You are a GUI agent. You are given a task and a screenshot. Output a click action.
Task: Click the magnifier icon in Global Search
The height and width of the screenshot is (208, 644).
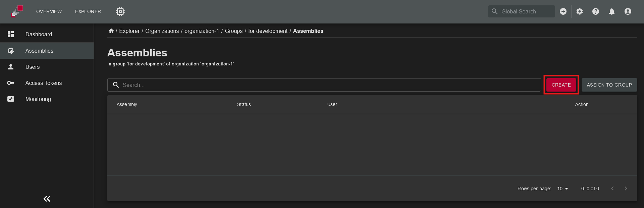tap(494, 11)
